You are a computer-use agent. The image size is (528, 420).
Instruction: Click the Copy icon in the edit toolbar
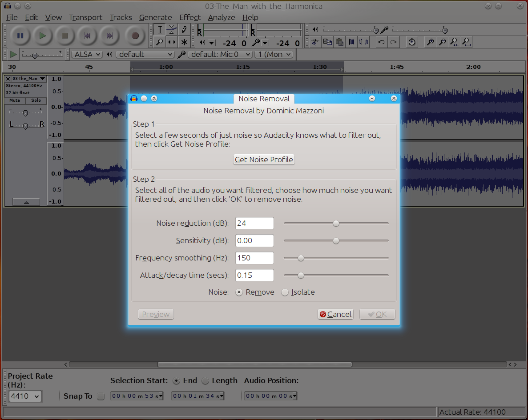point(327,42)
